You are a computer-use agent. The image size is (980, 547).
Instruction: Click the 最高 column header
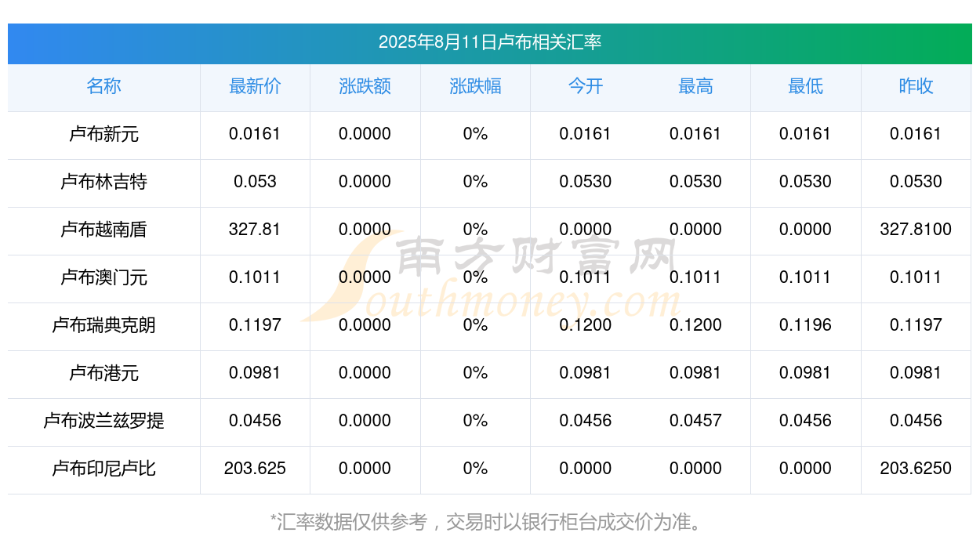[x=695, y=86]
